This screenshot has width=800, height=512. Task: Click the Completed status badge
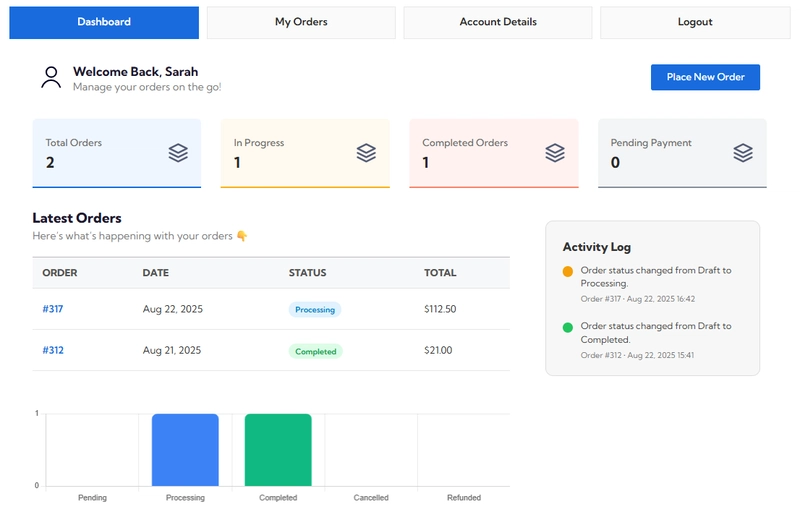click(316, 351)
